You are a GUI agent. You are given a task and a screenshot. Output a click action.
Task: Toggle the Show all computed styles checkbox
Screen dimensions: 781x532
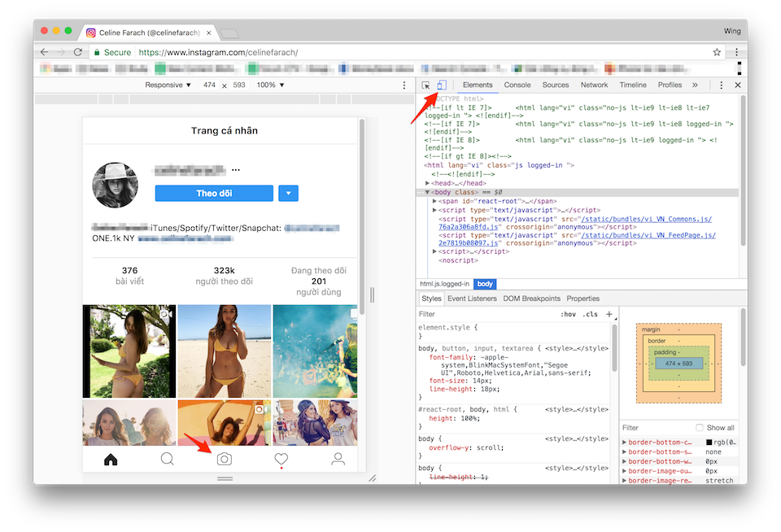coord(700,427)
